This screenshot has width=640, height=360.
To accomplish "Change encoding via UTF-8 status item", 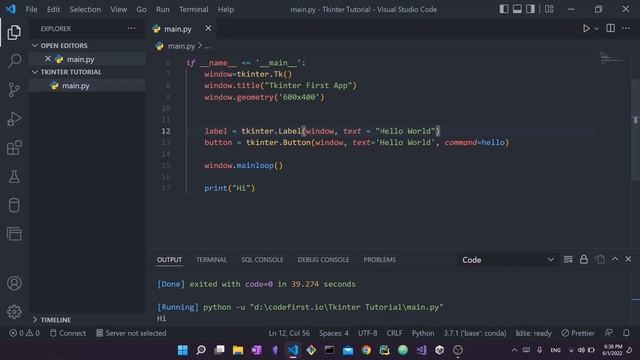I will tap(367, 333).
